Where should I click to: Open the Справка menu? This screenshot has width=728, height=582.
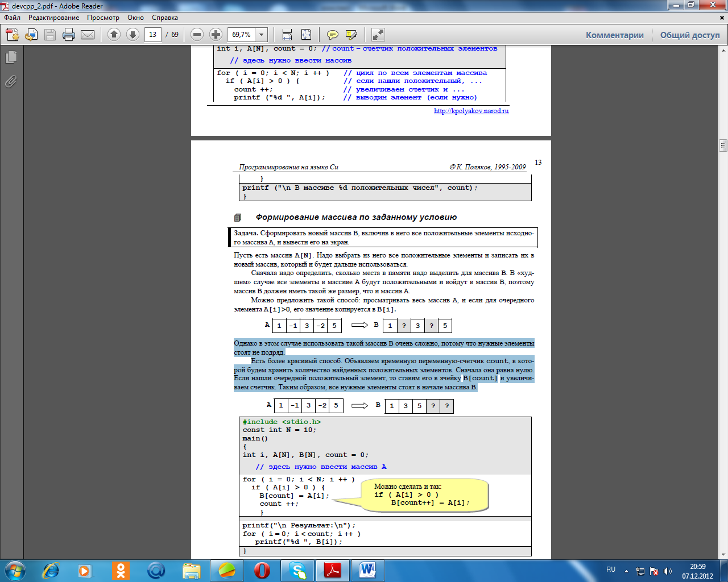(x=165, y=18)
